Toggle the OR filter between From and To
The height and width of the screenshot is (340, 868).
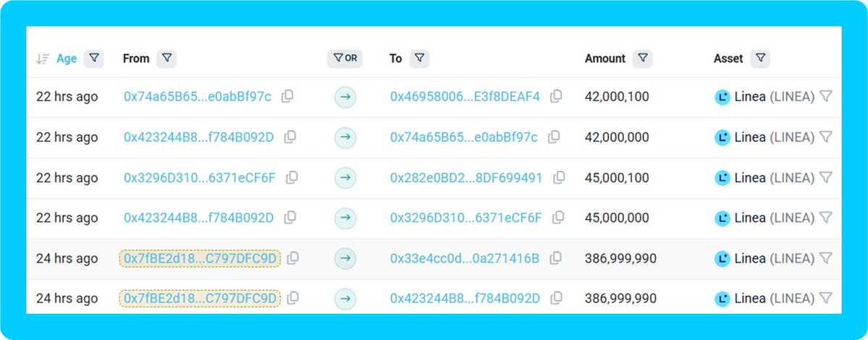pos(345,58)
